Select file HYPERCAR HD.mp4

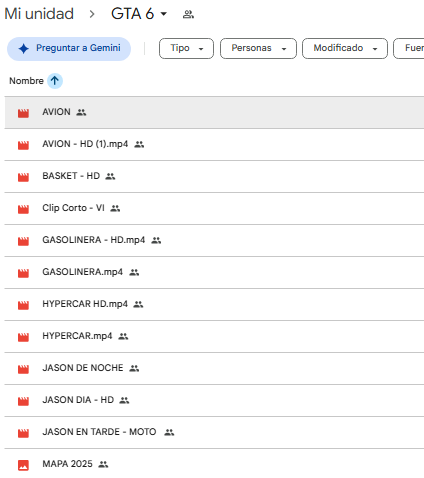point(214,305)
